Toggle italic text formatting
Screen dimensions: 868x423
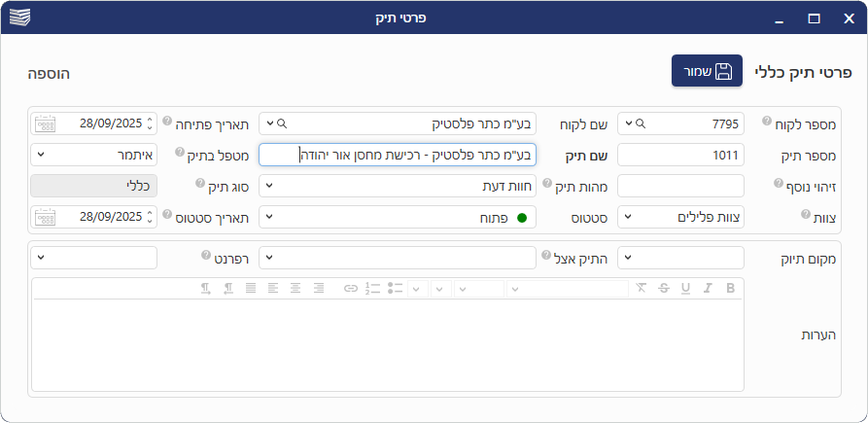click(x=708, y=288)
